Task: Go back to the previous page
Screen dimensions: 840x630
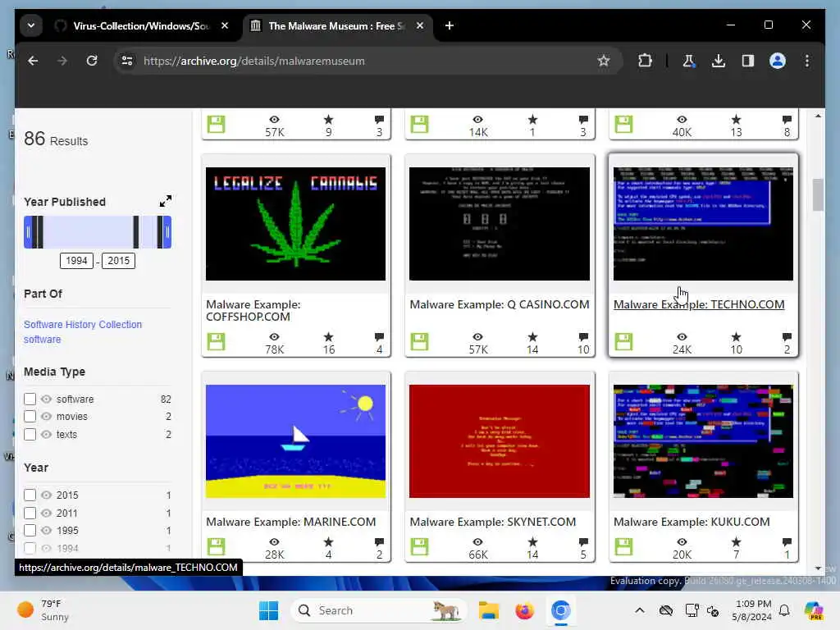Action: (33, 61)
